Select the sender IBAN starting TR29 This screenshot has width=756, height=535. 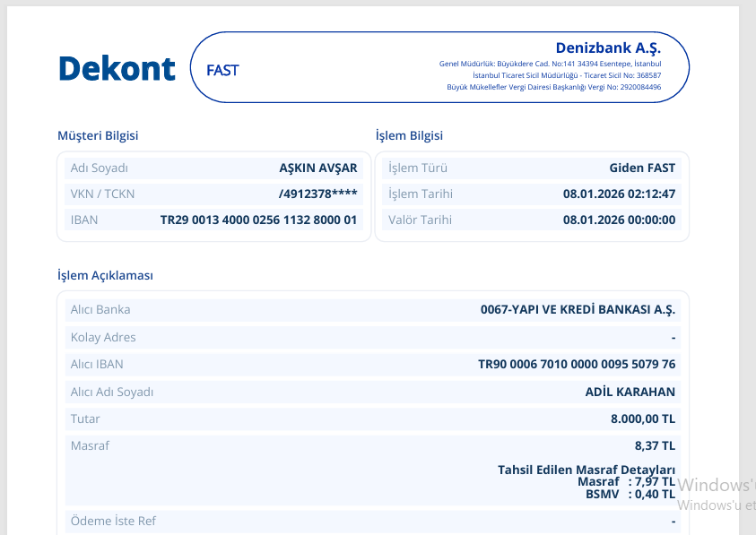[259, 220]
